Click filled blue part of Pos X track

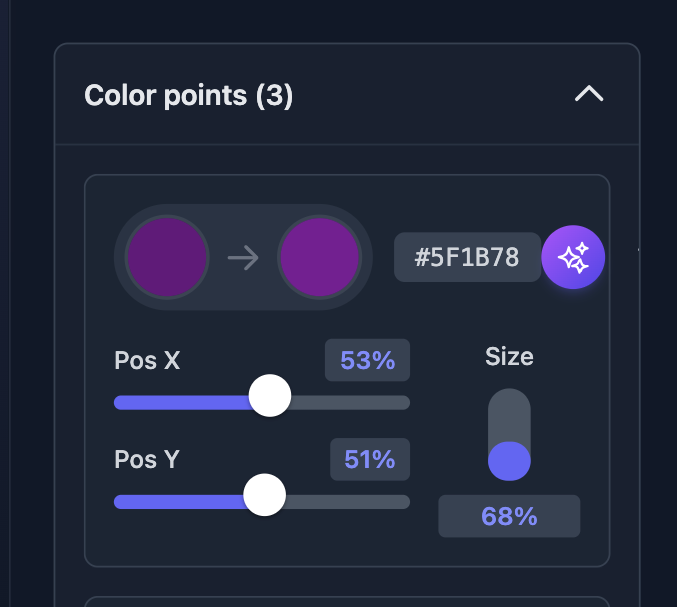[x=180, y=402]
